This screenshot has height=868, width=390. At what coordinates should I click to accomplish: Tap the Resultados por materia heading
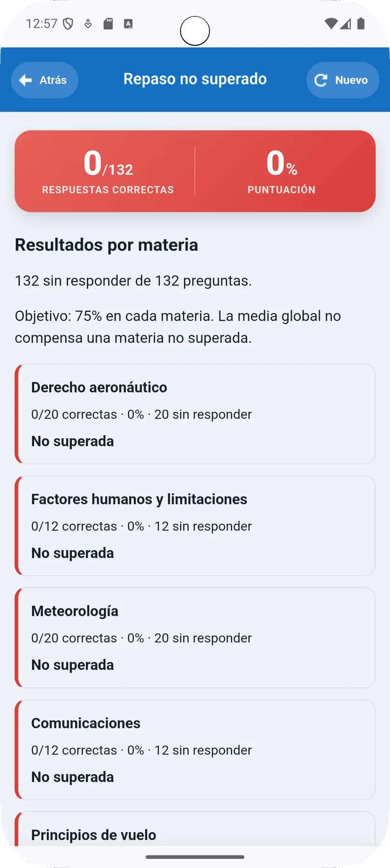[107, 245]
